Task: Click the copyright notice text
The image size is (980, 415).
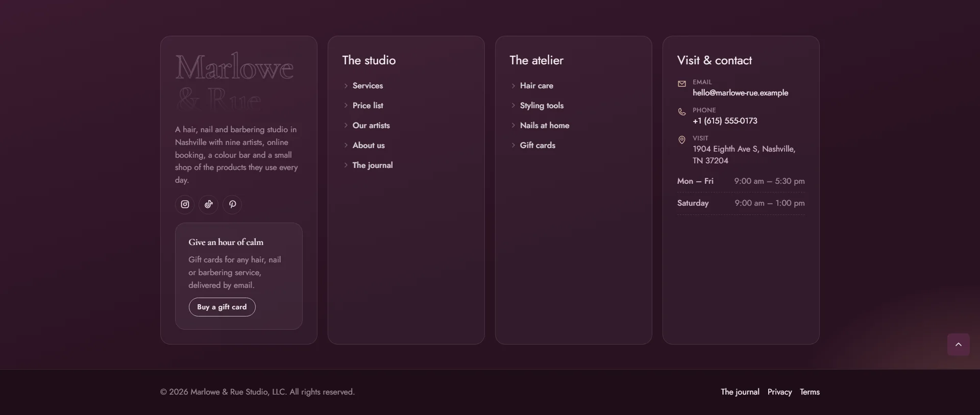Action: pyautogui.click(x=257, y=392)
